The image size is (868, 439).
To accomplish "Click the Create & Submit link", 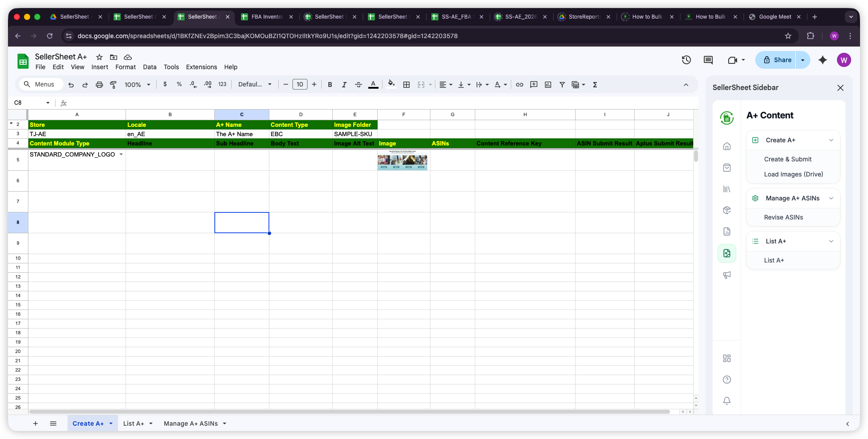I will pos(788,159).
